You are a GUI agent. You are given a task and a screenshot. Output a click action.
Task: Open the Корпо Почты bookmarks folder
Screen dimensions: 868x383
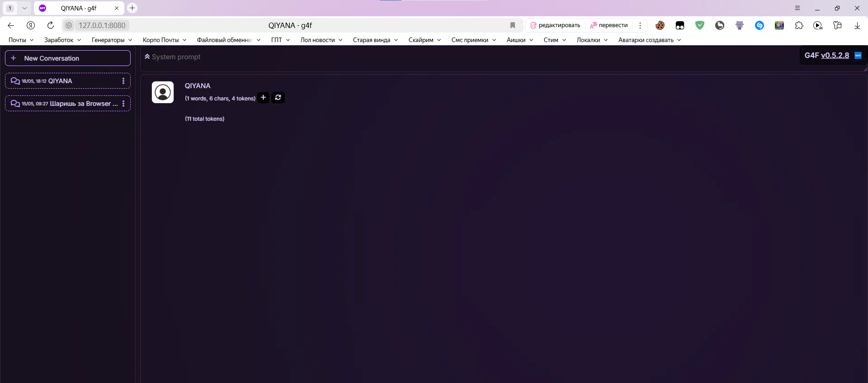coord(165,40)
